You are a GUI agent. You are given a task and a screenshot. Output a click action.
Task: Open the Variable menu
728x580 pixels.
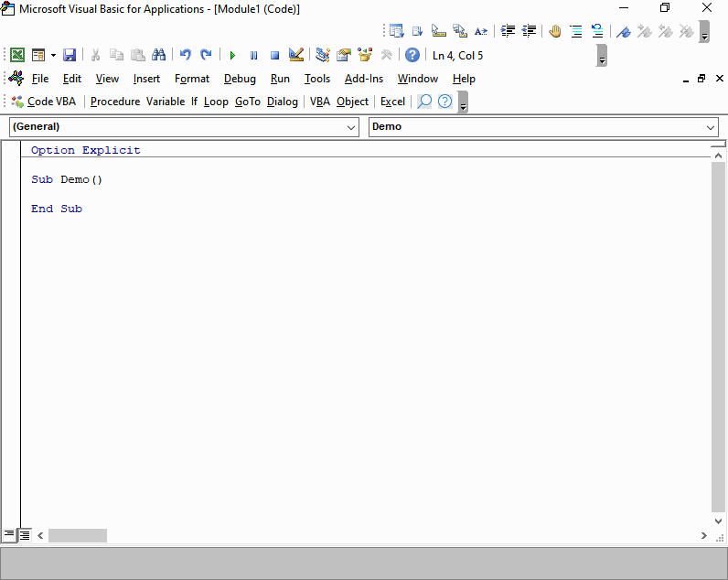click(x=166, y=102)
